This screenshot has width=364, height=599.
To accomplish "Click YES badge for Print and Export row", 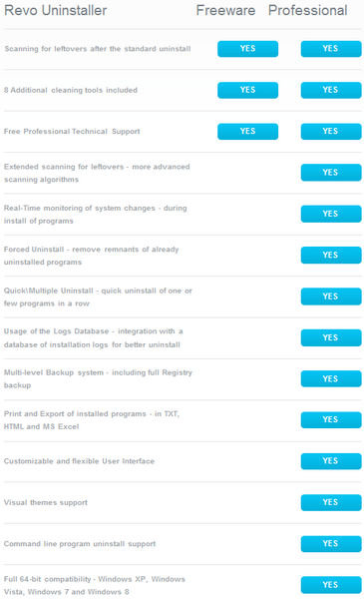I will point(331,419).
